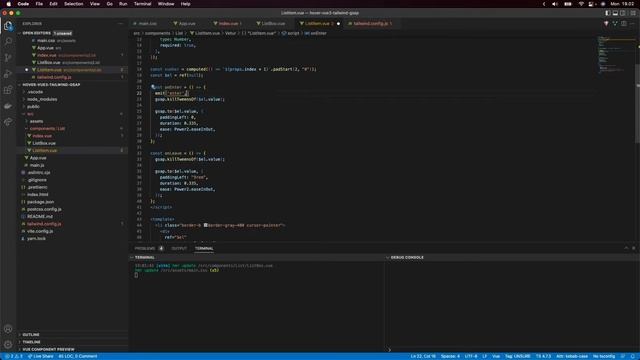Screen dimensions: 640x360
Task: Click the Vue language mode indicator
Action: pos(496,356)
